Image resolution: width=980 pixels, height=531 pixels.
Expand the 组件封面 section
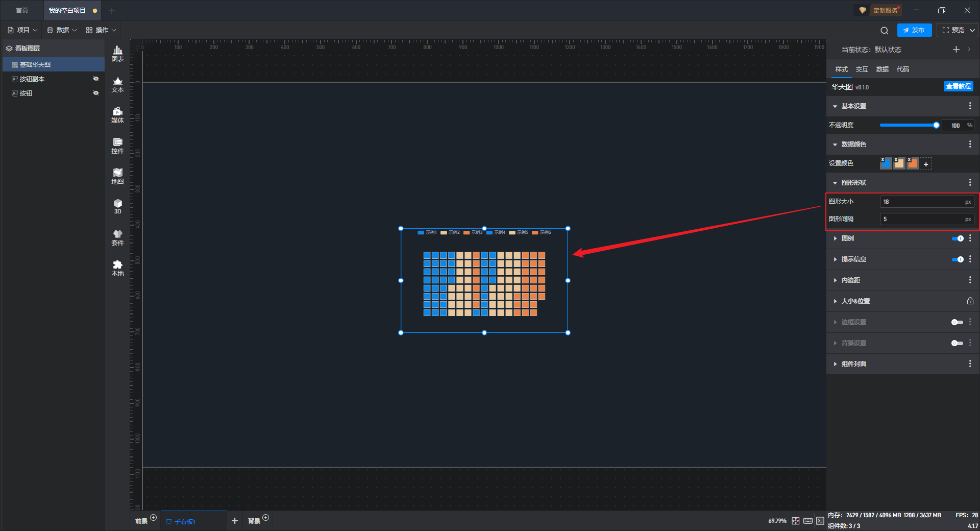click(x=835, y=364)
